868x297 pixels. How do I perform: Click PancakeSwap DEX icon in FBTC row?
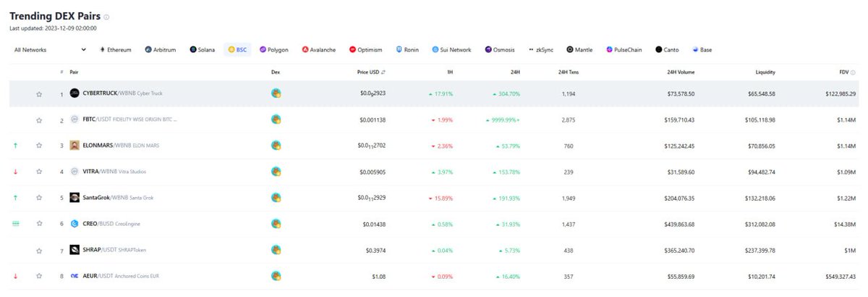pos(276,120)
